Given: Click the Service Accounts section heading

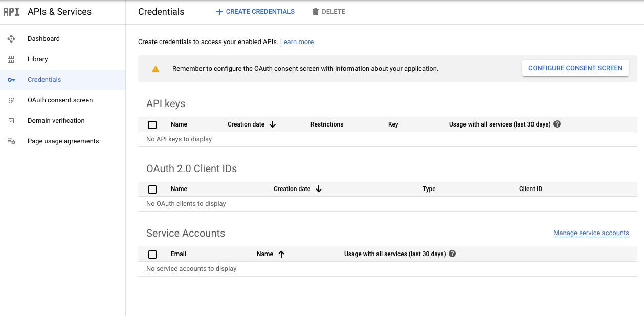Looking at the screenshot, I should click(x=186, y=233).
